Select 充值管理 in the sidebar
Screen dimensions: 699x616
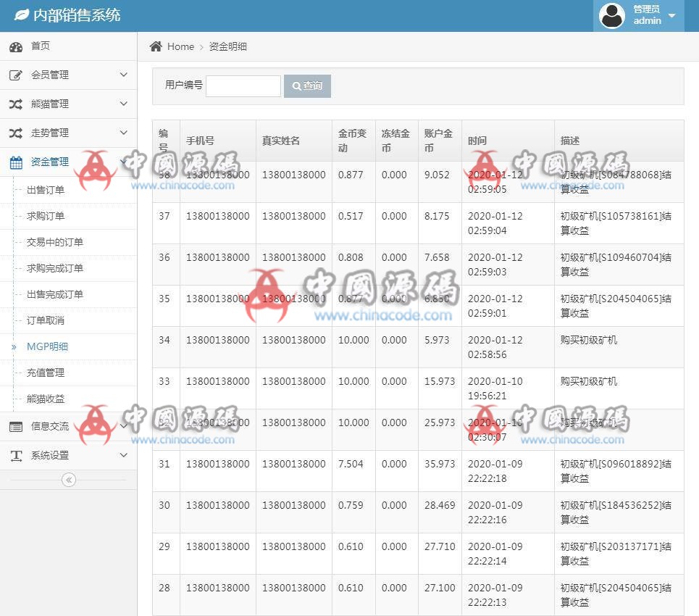point(46,372)
